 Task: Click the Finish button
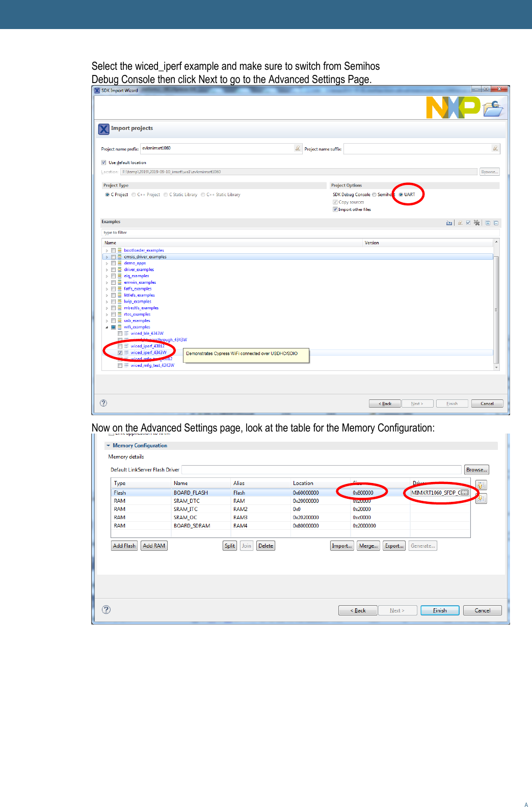click(x=439, y=610)
